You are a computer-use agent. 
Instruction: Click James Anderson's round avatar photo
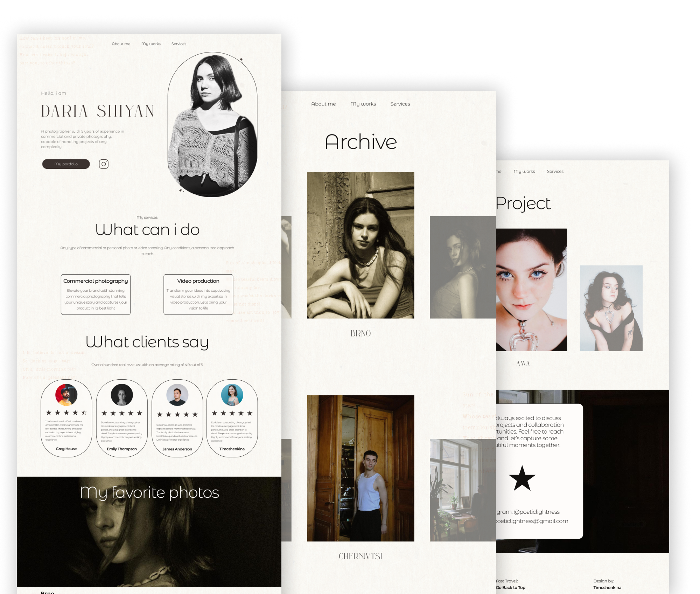tap(177, 395)
